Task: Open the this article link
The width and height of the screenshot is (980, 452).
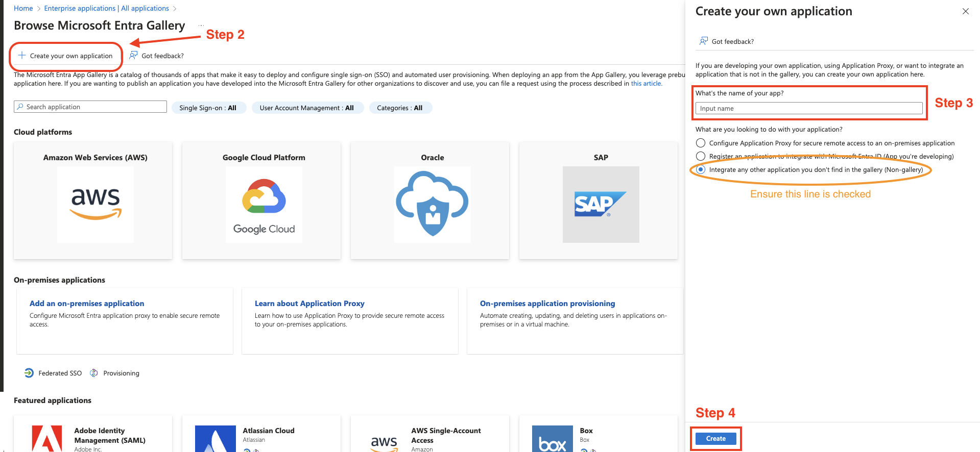Action: pos(646,84)
